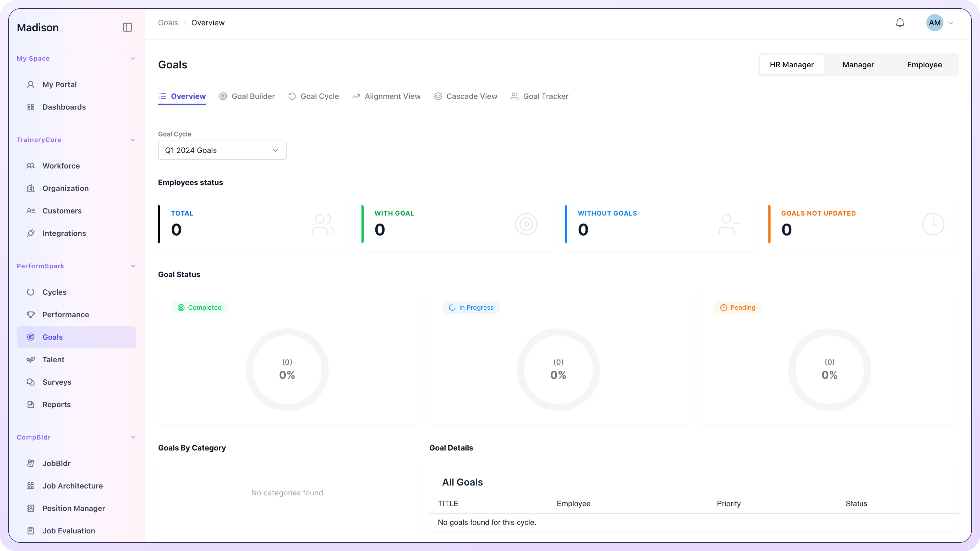Screen dimensions: 980x551
Task: Switch to Employee role view
Action: click(924, 65)
